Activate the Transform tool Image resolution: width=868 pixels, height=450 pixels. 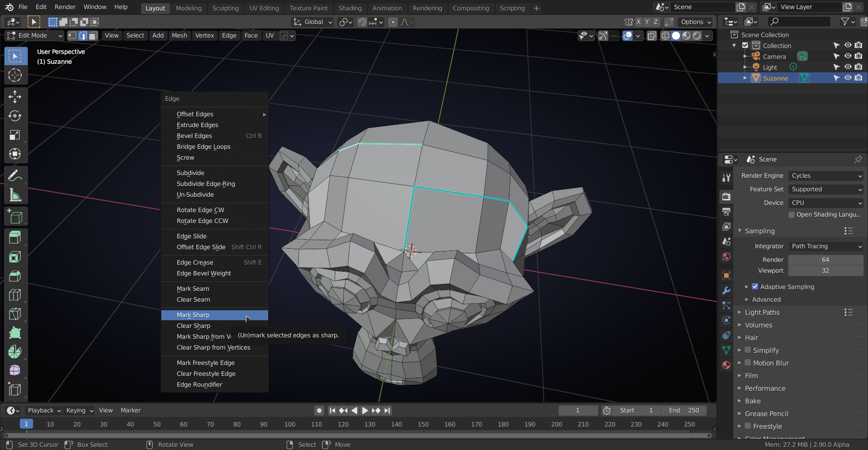point(15,154)
